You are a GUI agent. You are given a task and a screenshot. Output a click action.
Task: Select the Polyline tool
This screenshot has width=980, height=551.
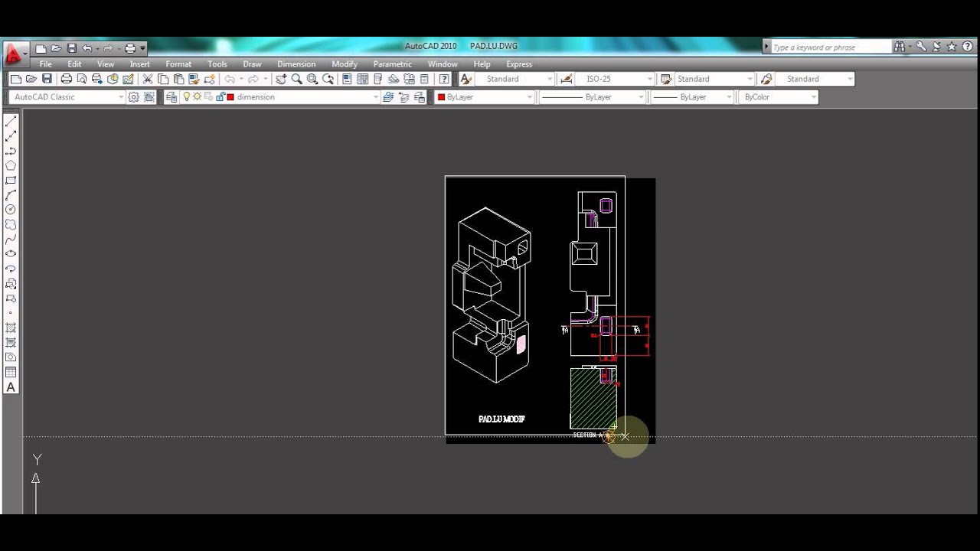11,151
